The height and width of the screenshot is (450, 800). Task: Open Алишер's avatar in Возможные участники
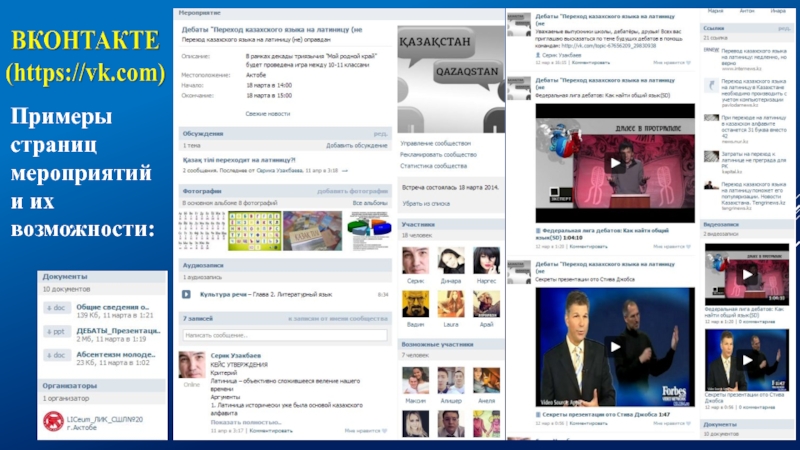point(451,381)
